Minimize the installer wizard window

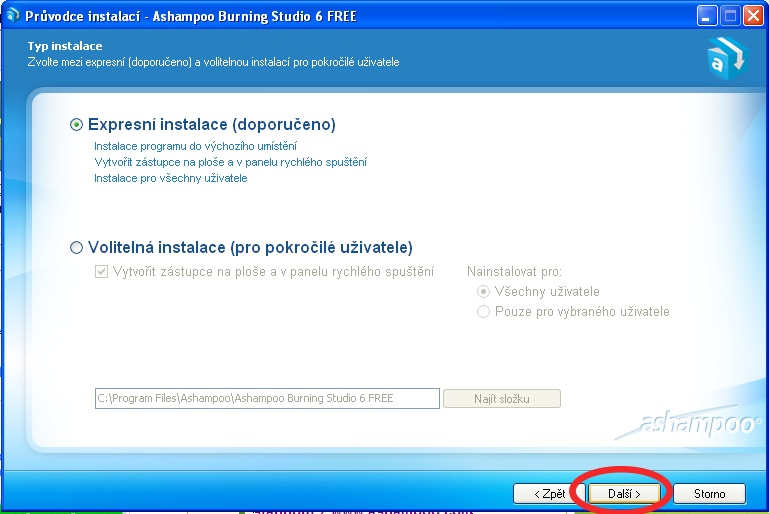pos(708,16)
